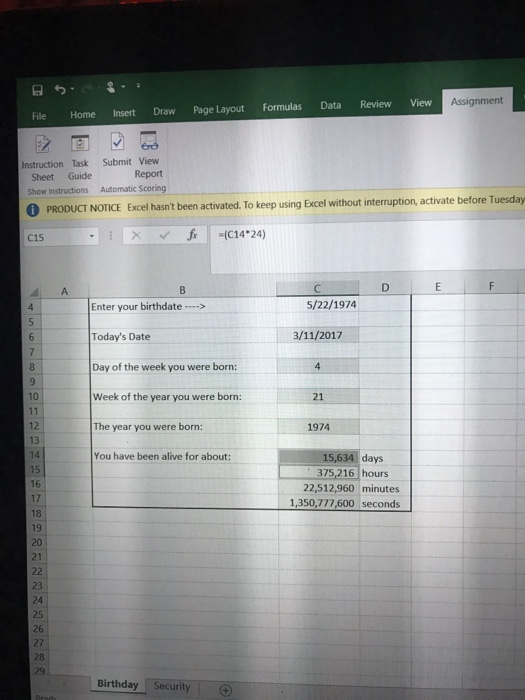Switch to the Security sheet tab
This screenshot has height=700, width=525.
pos(172,686)
